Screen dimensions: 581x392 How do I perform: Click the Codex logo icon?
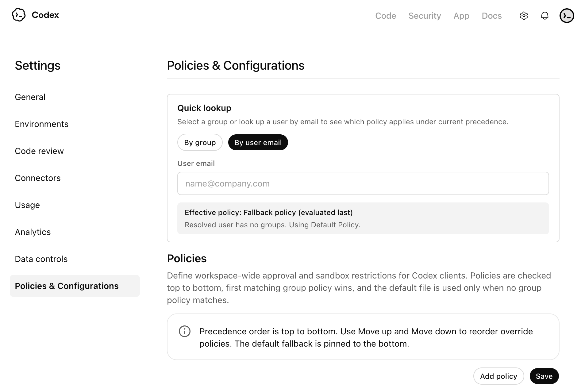19,15
